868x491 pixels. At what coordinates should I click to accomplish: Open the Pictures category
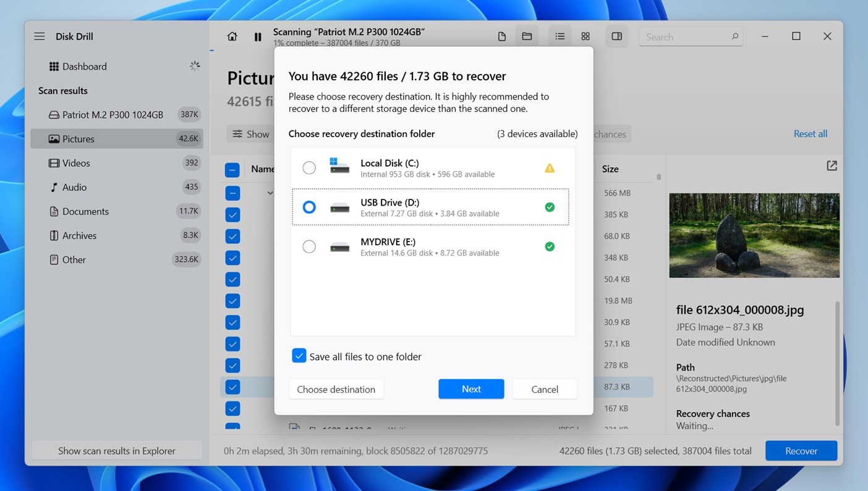(x=116, y=138)
